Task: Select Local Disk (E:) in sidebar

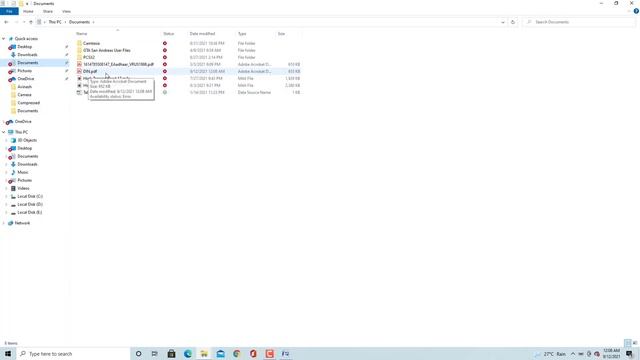Action: [x=29, y=213]
